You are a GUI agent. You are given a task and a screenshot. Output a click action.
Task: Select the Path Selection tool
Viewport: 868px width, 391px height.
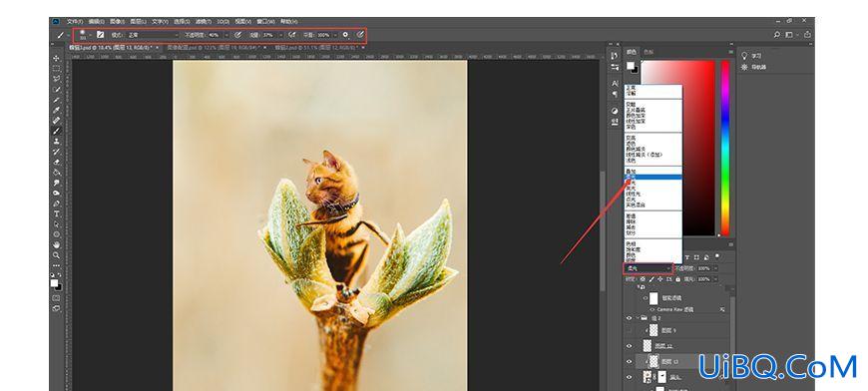(x=57, y=224)
